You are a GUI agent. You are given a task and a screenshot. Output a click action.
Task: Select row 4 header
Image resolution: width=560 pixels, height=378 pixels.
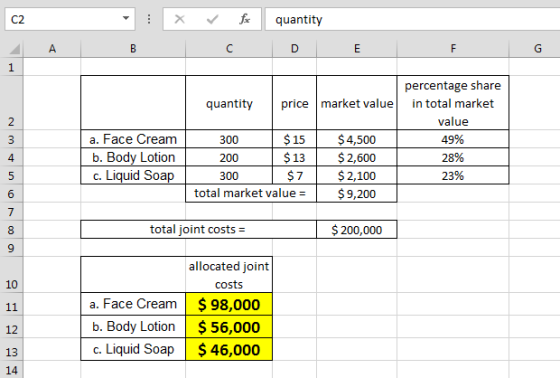(11, 157)
